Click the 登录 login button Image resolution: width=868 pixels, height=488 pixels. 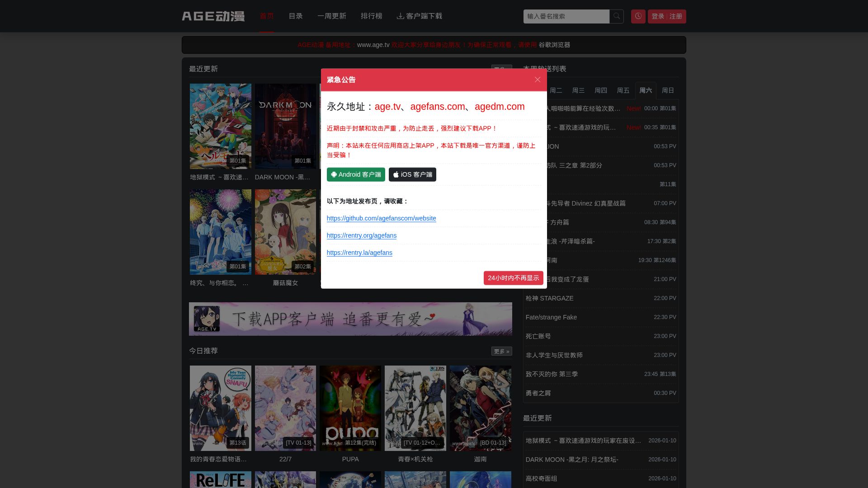(x=657, y=16)
